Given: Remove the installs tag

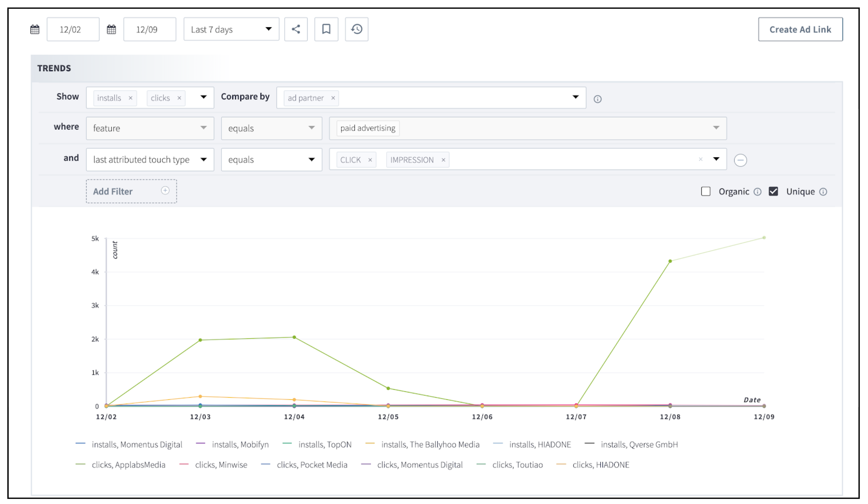Looking at the screenshot, I should click(130, 98).
